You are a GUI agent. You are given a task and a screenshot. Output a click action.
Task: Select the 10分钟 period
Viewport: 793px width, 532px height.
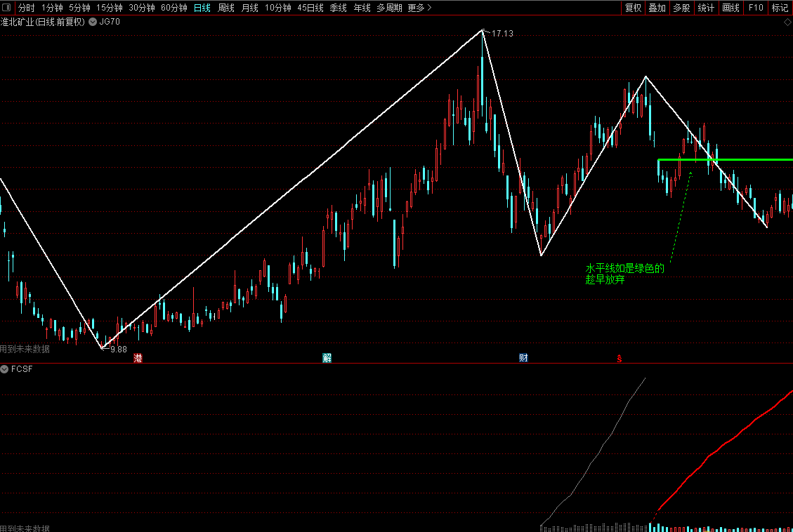coord(277,8)
